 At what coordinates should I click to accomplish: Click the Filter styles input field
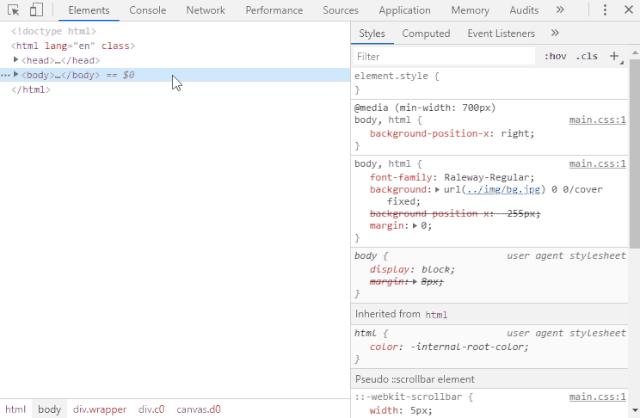pyautogui.click(x=440, y=56)
